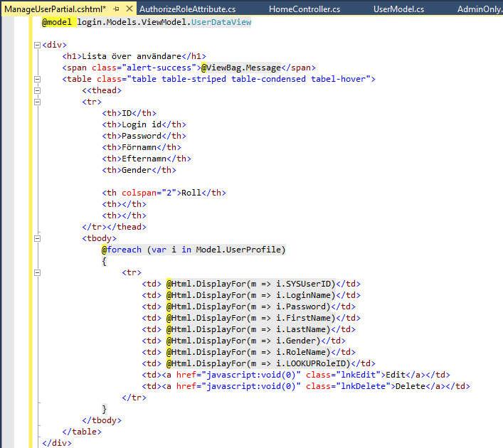Viewport: 503px width, 448px height.
Task: Click the 'Login id' header text
Action: (x=142, y=124)
